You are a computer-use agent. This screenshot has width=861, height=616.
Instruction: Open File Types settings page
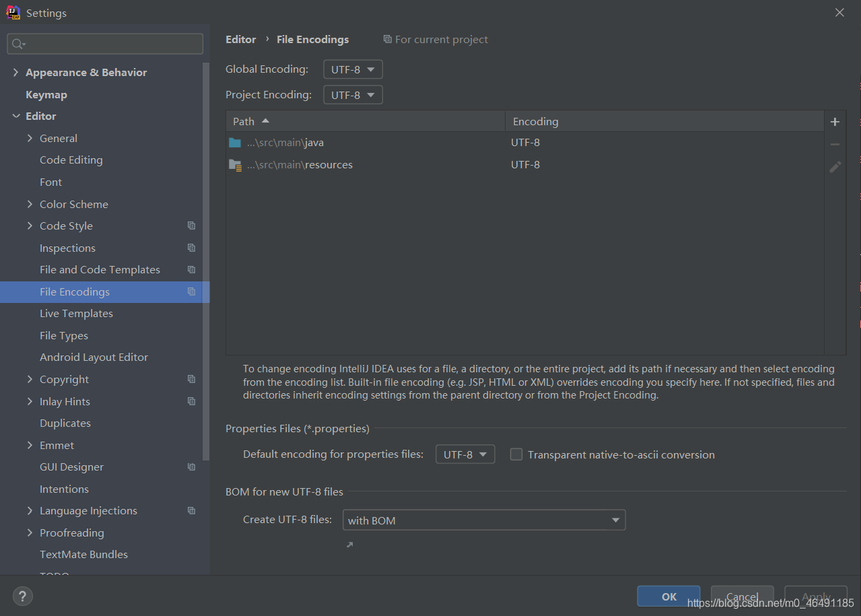[64, 335]
